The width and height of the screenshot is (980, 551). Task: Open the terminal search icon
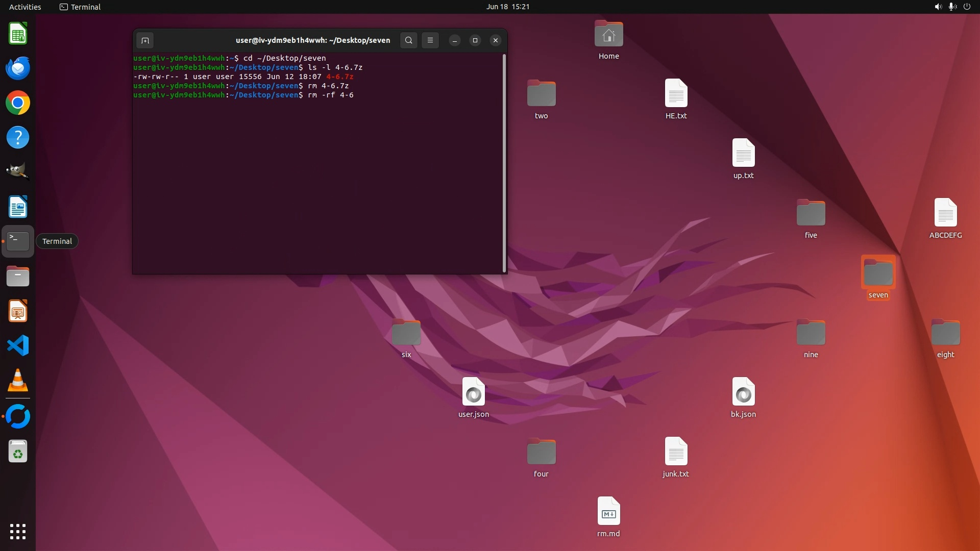pyautogui.click(x=408, y=40)
